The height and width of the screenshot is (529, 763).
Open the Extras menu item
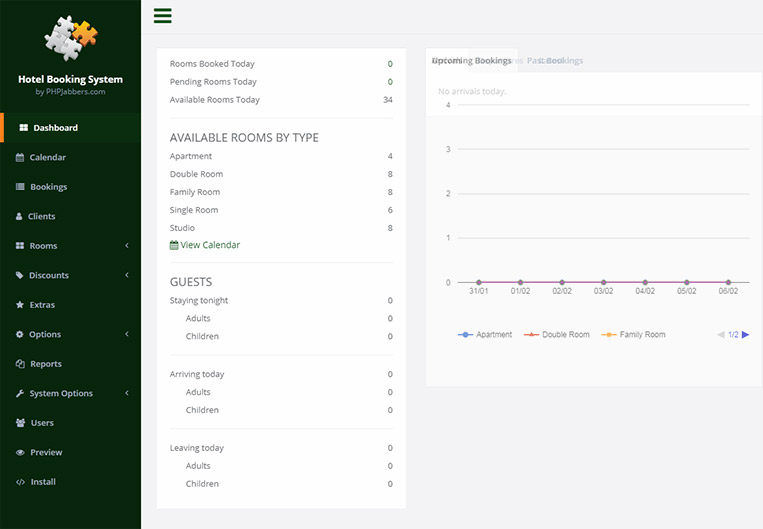coord(71,305)
